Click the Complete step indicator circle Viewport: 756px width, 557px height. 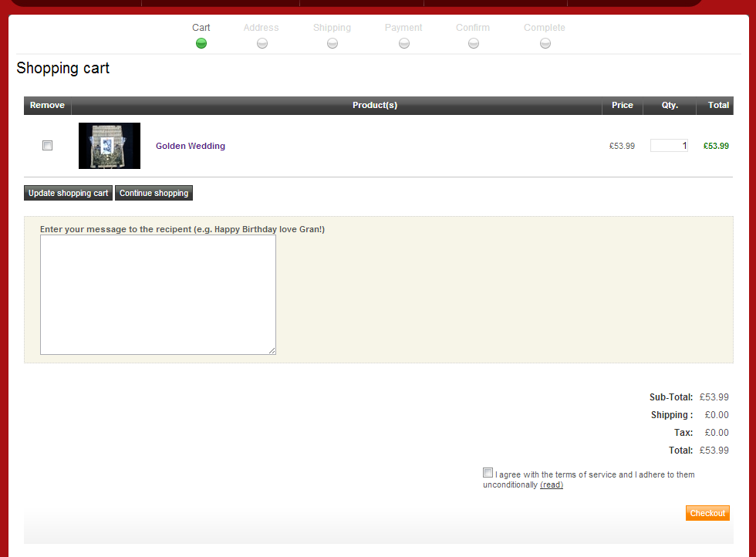coord(545,43)
